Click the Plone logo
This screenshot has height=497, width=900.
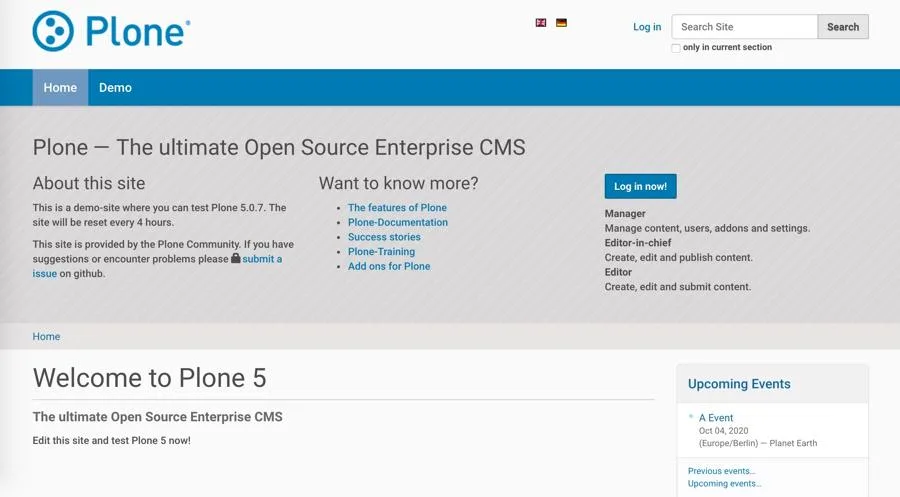click(111, 31)
